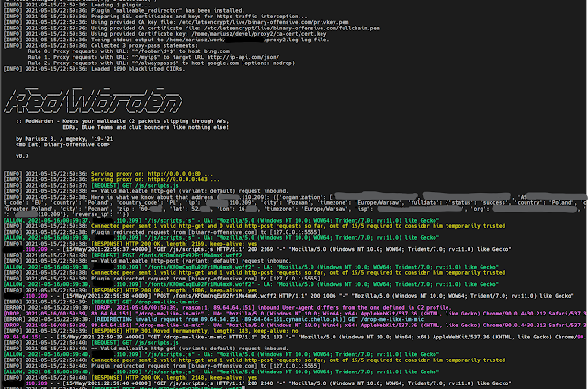Click the '<mb [at] binary-offensive.com>' contact text
Screen dimensions: 588x389
(62, 144)
